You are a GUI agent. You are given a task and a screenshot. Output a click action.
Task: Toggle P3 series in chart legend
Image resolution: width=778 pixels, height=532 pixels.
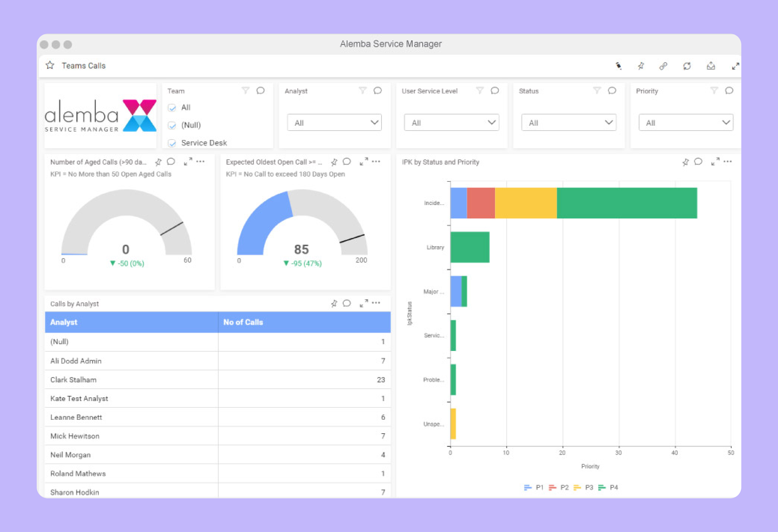tap(583, 487)
